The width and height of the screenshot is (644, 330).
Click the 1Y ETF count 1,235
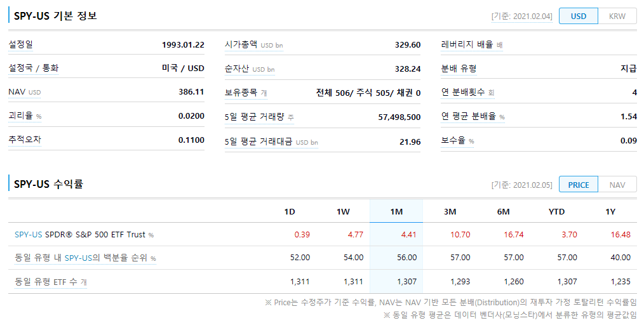point(621,282)
